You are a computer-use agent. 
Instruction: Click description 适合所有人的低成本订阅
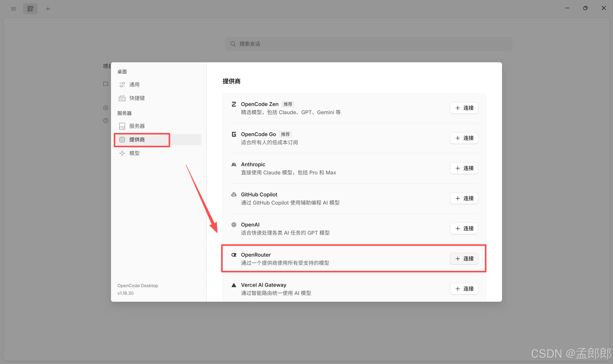click(x=269, y=142)
